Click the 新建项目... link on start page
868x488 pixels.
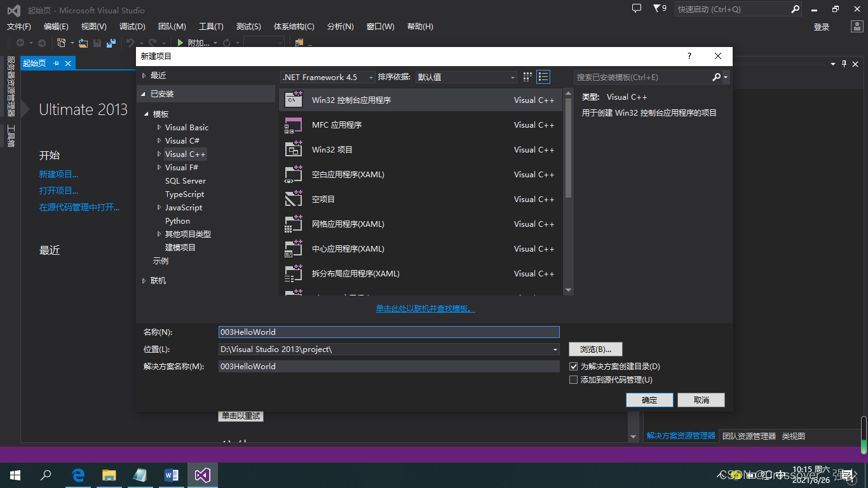(x=58, y=174)
